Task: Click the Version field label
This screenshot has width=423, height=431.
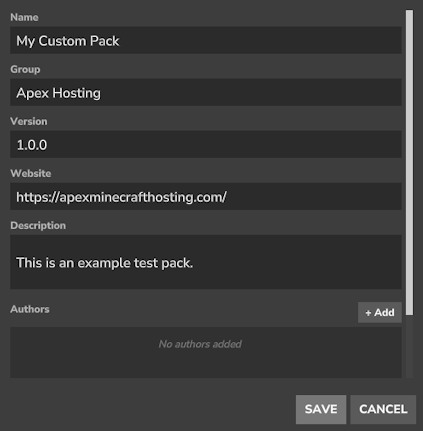Action: point(29,121)
